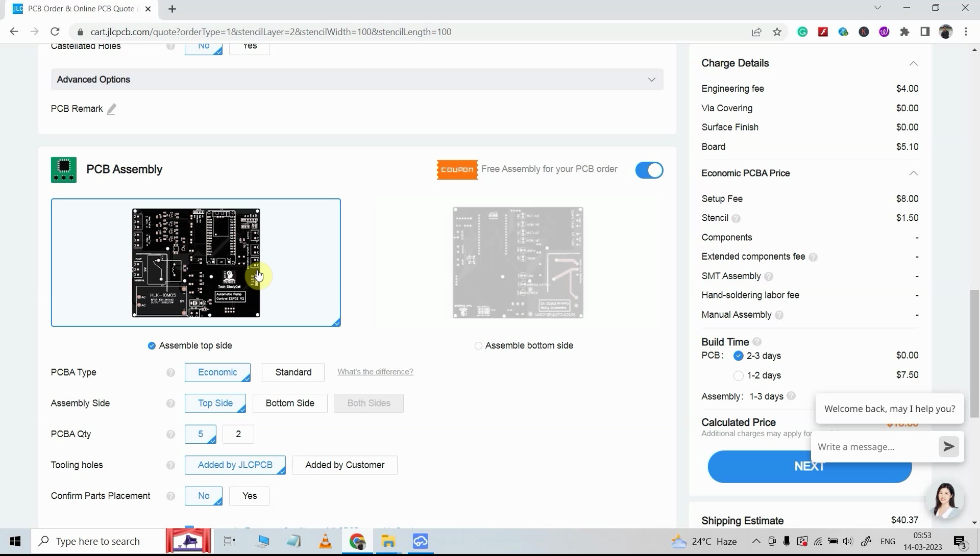Screen dimensions: 980x556
Task: Open VLC from the taskbar
Action: coord(325,541)
